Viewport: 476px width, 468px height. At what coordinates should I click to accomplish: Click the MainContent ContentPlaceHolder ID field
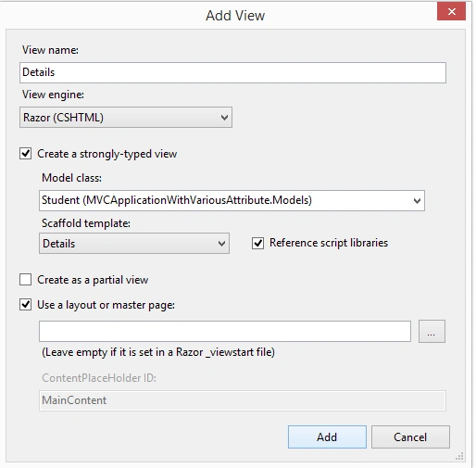[x=243, y=400]
